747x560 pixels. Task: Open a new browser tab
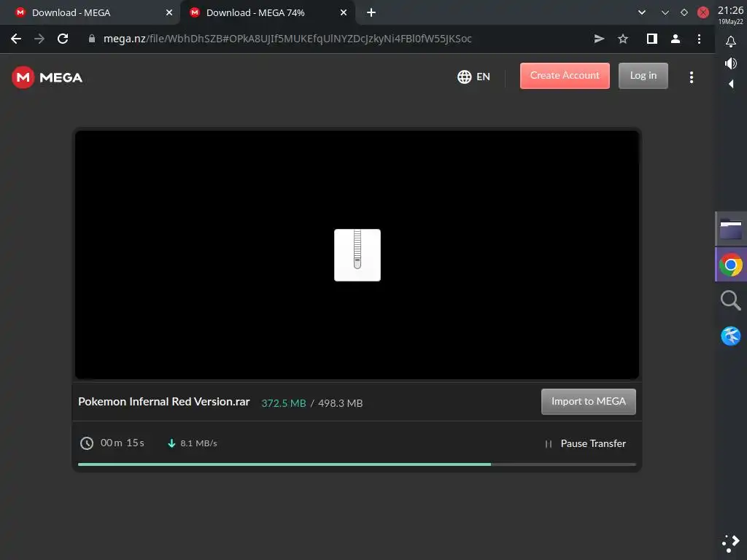(371, 13)
